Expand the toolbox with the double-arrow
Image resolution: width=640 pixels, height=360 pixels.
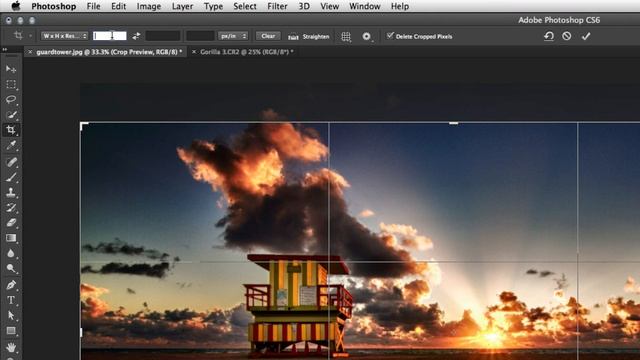tap(5, 49)
